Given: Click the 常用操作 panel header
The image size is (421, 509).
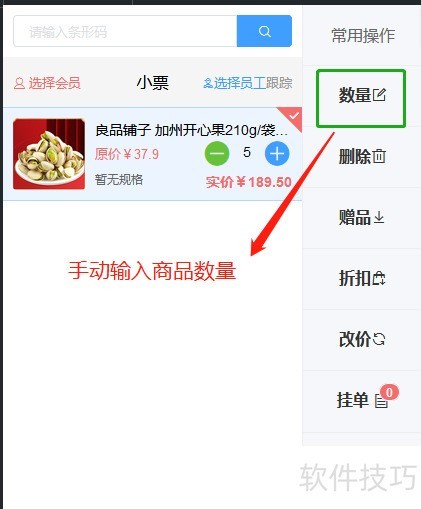Looking at the screenshot, I should coord(363,35).
